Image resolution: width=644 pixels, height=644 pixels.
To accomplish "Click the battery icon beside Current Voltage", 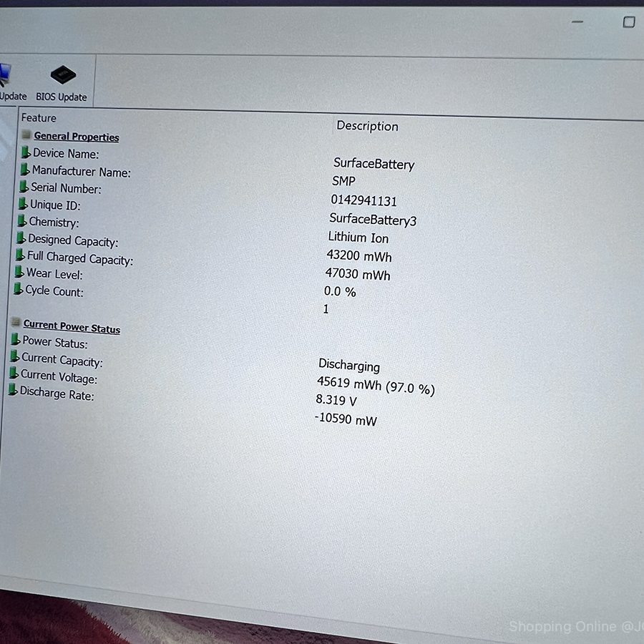I will (x=14, y=373).
